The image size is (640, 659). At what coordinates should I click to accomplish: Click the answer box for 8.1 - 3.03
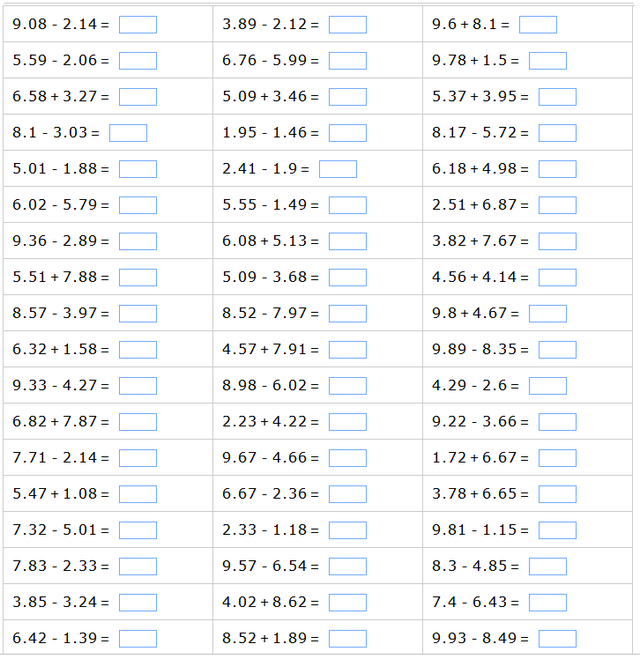coord(128,133)
